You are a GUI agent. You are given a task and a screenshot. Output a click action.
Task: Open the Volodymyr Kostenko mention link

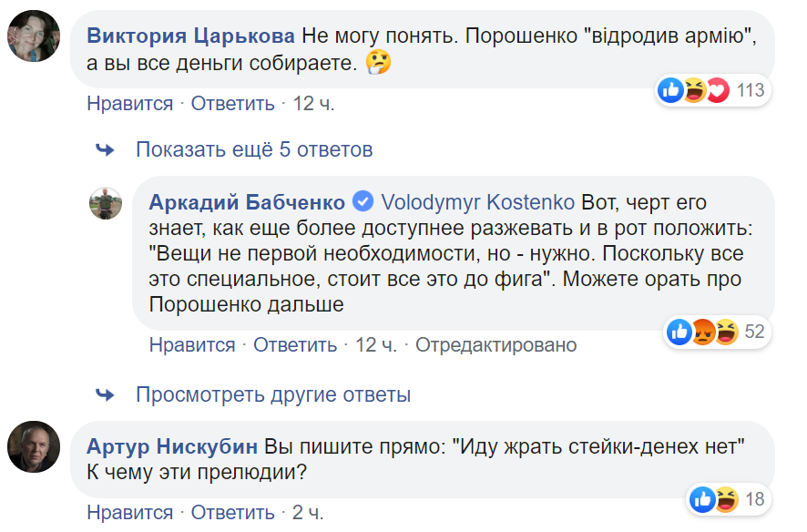tap(477, 201)
